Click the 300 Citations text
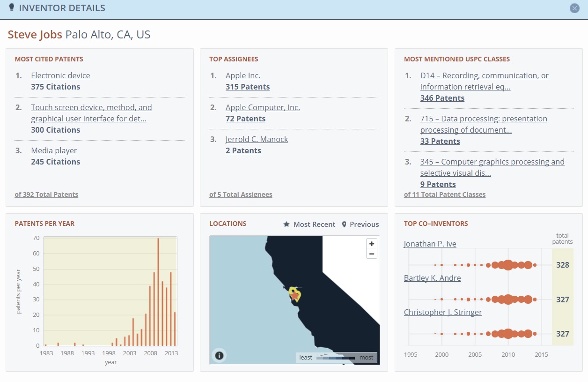The height and width of the screenshot is (382, 588). 55,130
